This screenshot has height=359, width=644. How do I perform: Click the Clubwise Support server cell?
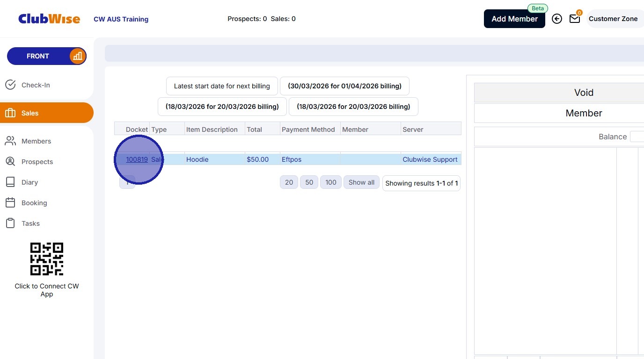[431, 159]
